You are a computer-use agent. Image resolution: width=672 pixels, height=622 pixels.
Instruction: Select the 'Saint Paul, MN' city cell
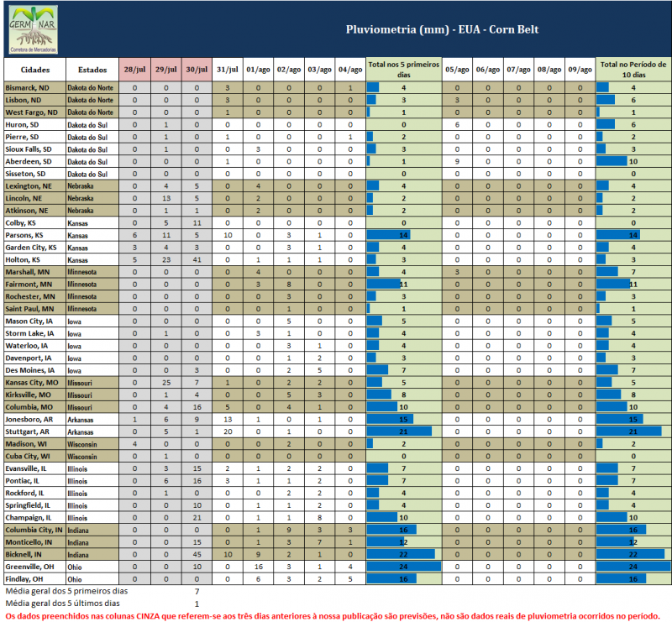(x=35, y=309)
